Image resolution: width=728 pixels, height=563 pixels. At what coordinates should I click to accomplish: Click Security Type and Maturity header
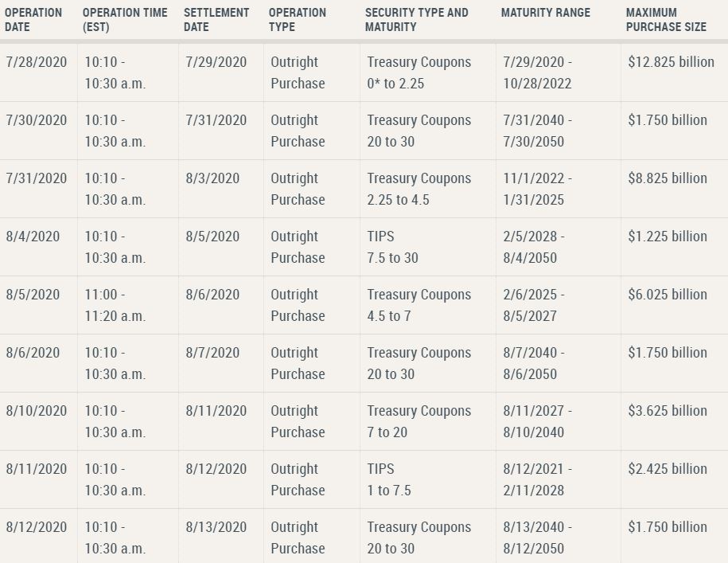point(417,20)
